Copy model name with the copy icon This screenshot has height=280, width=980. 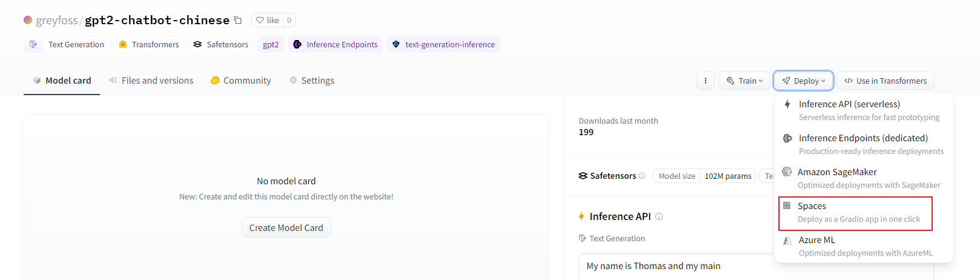(x=238, y=20)
